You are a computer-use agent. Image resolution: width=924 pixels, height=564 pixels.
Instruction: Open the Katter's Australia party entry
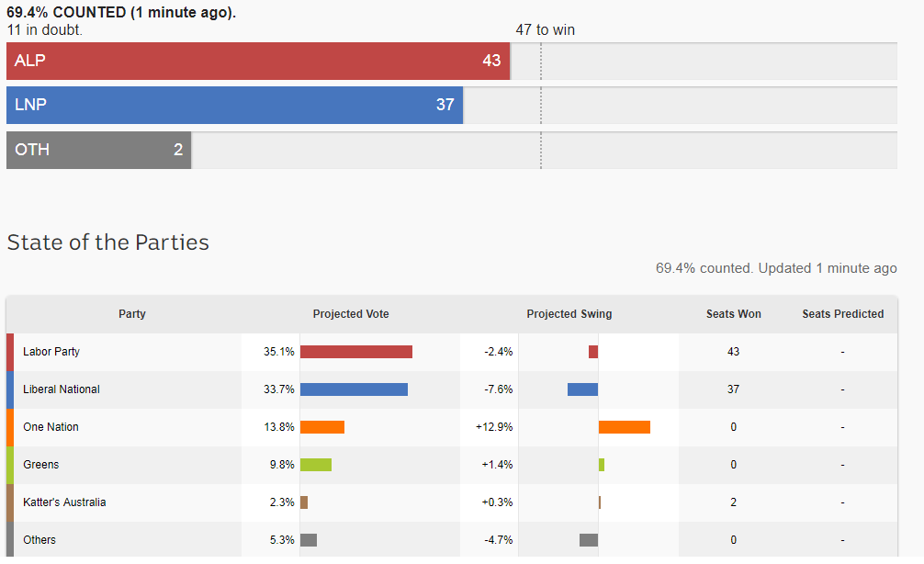64,502
